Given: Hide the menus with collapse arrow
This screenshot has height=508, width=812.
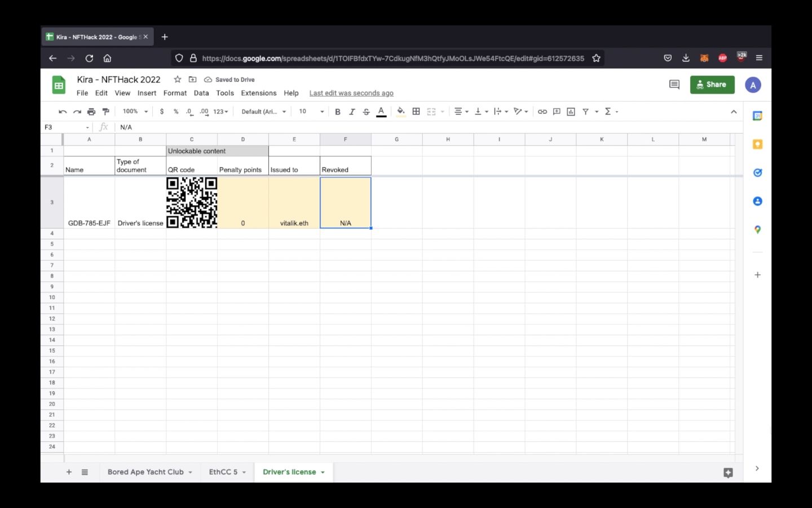Looking at the screenshot, I should point(734,112).
